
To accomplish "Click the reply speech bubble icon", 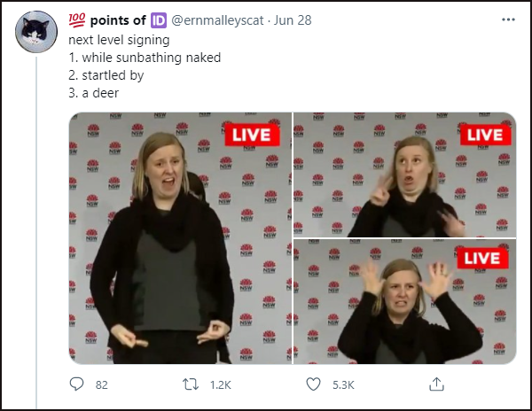I will (x=77, y=384).
